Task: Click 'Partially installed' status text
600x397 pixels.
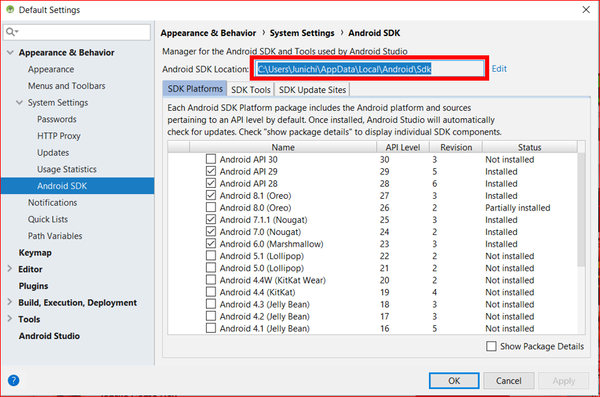Action: (x=517, y=207)
